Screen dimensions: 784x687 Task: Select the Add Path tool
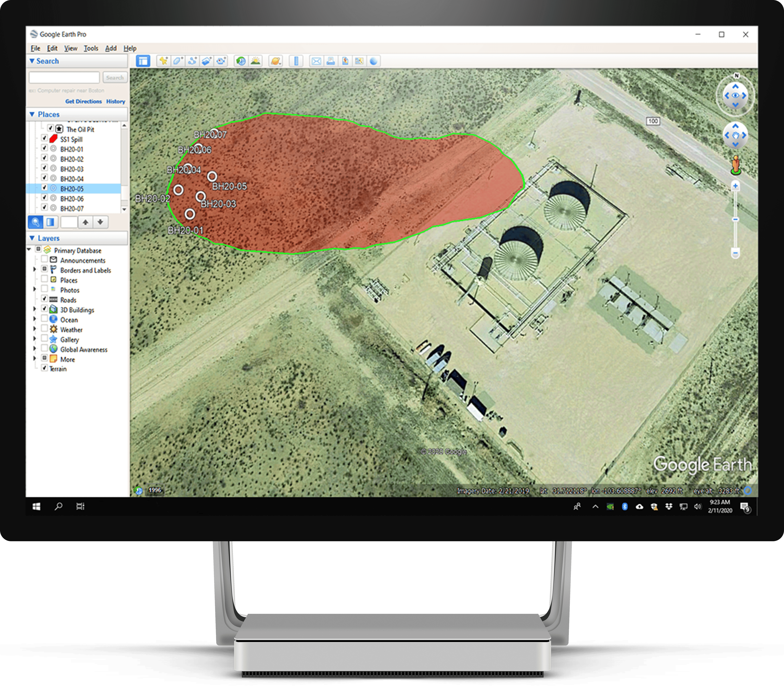click(192, 61)
